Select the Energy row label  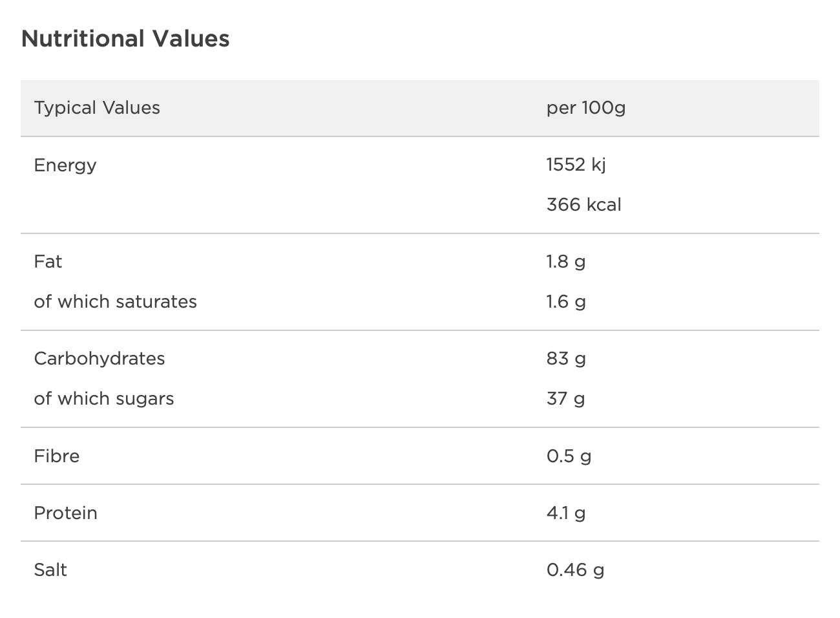[x=65, y=165]
